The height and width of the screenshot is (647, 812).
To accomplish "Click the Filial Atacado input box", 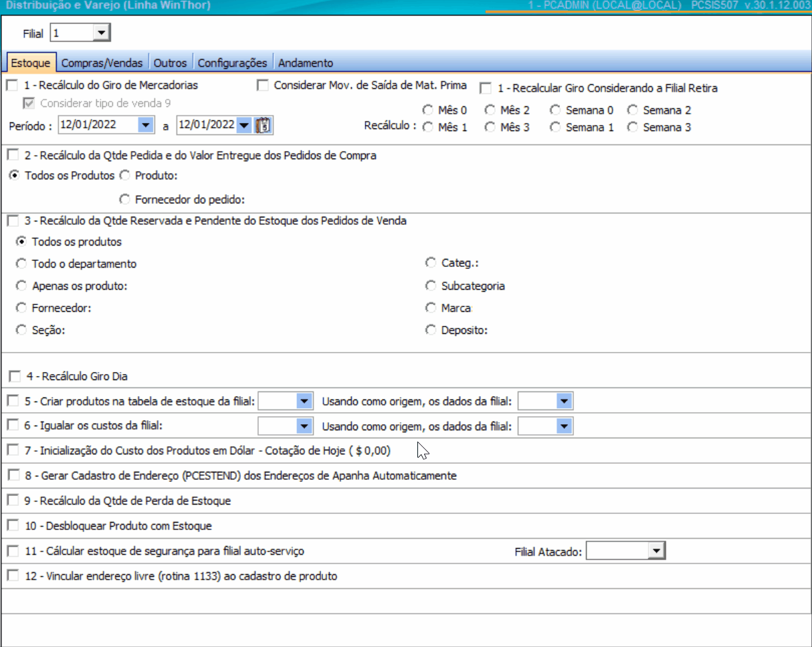I will (617, 551).
